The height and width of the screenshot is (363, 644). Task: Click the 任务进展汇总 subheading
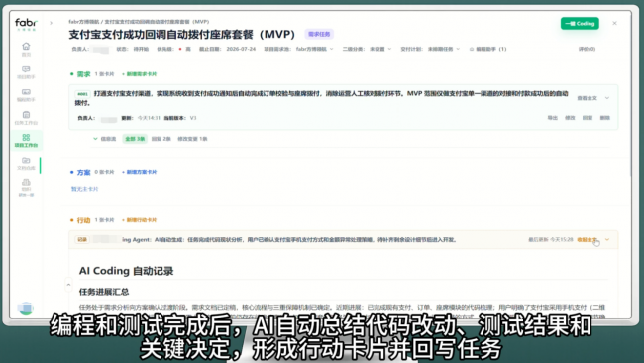(104, 292)
